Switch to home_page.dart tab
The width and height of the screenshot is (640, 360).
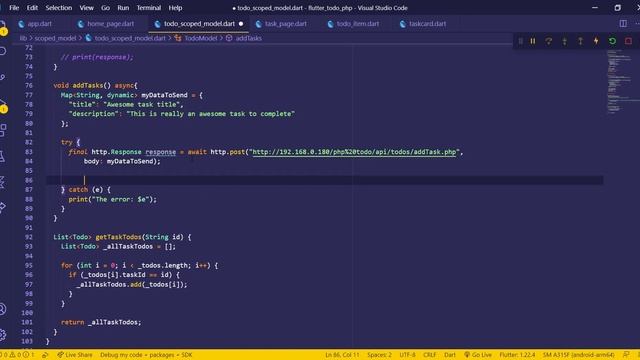[110, 24]
